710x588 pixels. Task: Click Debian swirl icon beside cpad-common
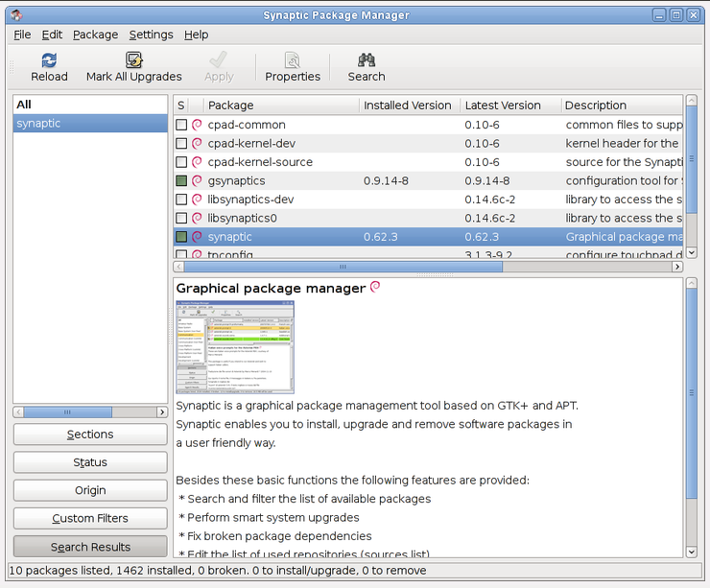(x=197, y=125)
